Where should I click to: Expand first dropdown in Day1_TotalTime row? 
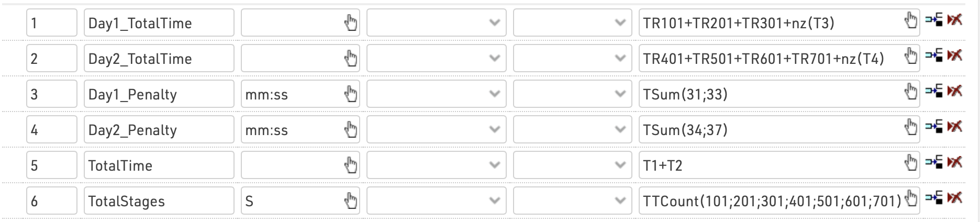click(436, 23)
